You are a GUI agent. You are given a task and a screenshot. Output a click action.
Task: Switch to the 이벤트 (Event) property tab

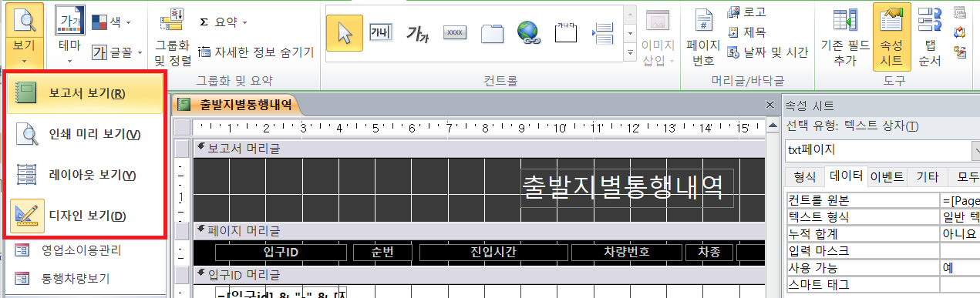(x=887, y=176)
